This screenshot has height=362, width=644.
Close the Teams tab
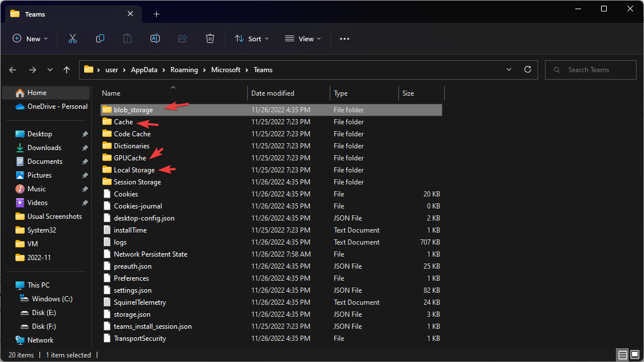[130, 14]
